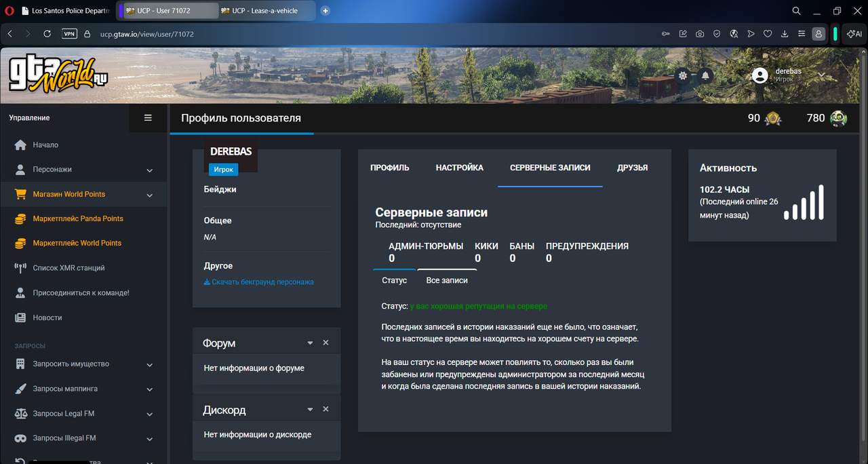The image size is (868, 464).
Task: Open notifications bell icon
Action: [x=705, y=75]
